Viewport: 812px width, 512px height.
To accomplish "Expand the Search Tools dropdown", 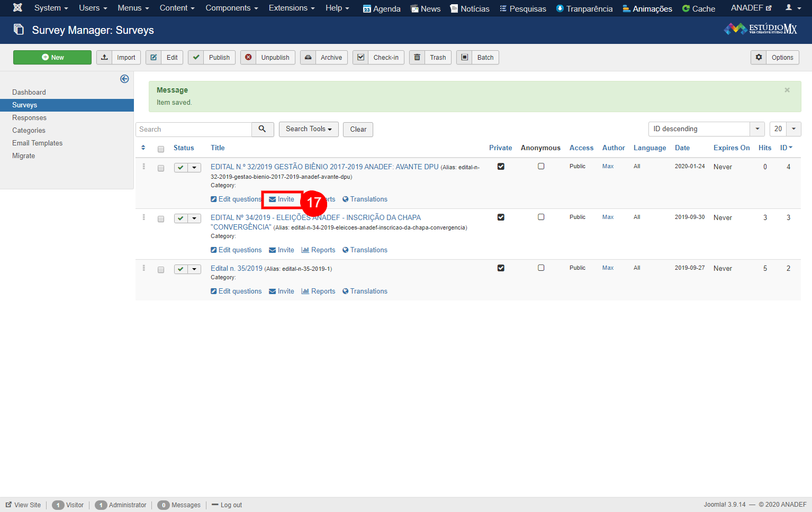I will coord(309,129).
